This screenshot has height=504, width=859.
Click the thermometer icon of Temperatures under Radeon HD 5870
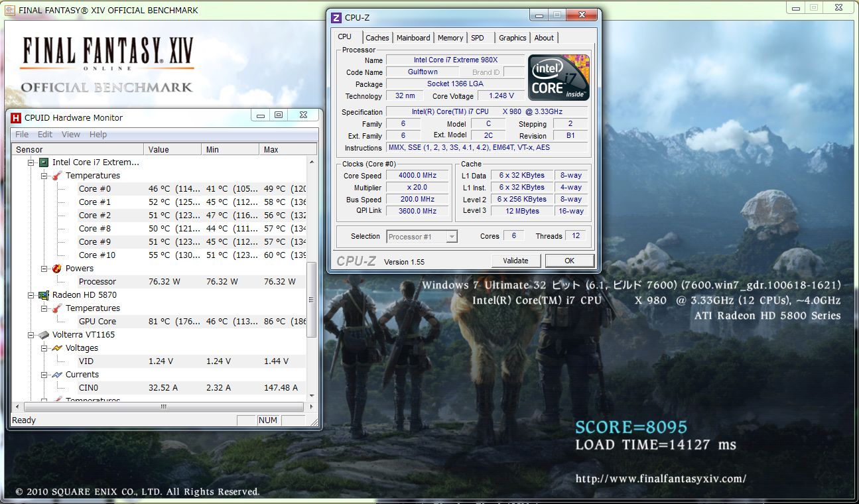click(x=56, y=308)
